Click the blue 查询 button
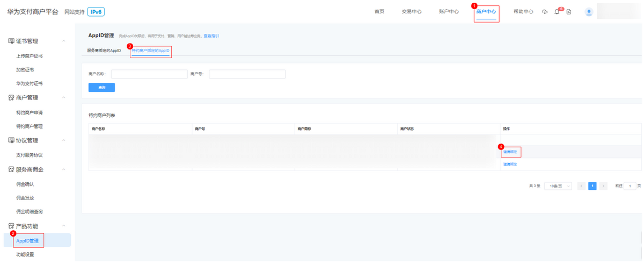The image size is (644, 264). [101, 87]
